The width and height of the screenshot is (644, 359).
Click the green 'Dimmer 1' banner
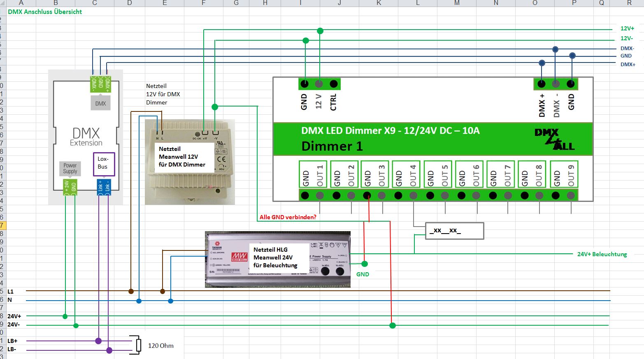433,139
